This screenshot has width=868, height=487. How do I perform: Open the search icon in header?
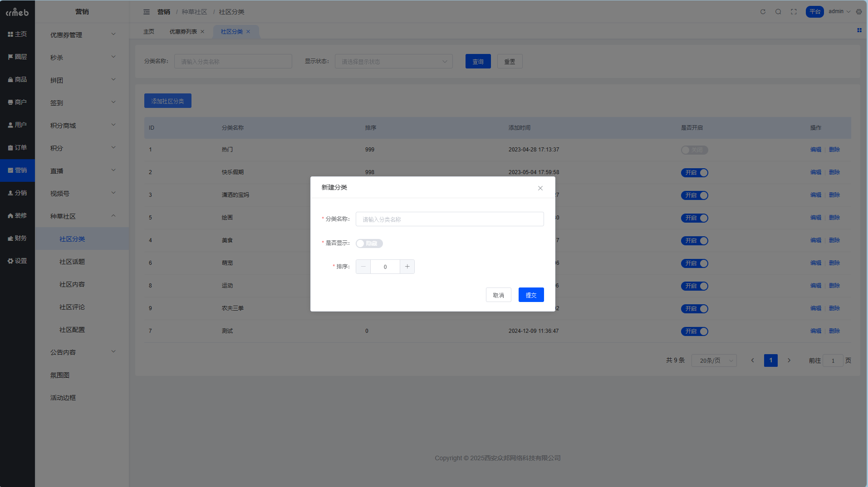click(778, 12)
